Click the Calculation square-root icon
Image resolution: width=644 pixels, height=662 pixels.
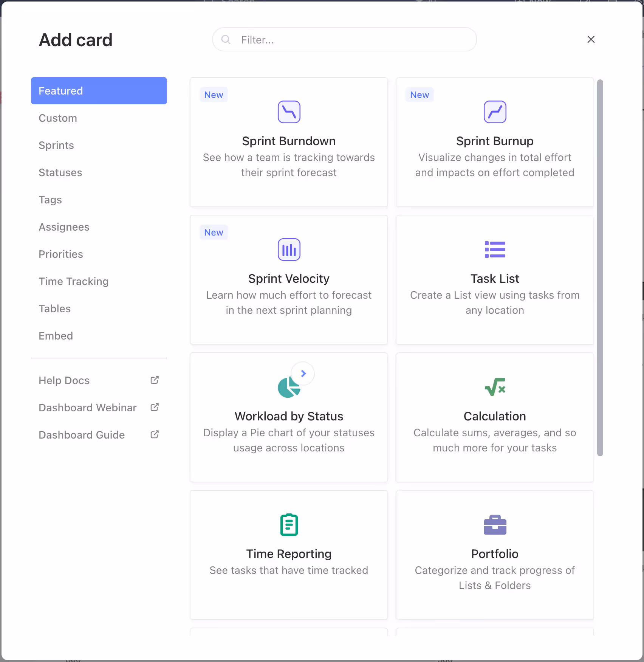[494, 387]
